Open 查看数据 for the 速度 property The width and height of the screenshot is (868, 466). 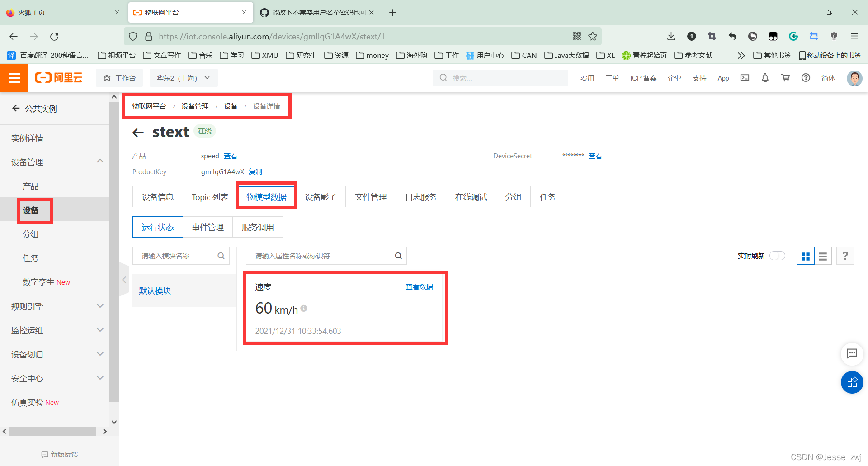419,286
